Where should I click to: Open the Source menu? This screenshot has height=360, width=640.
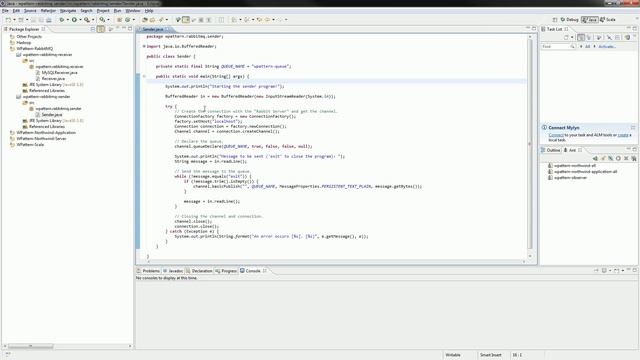click(30, 11)
